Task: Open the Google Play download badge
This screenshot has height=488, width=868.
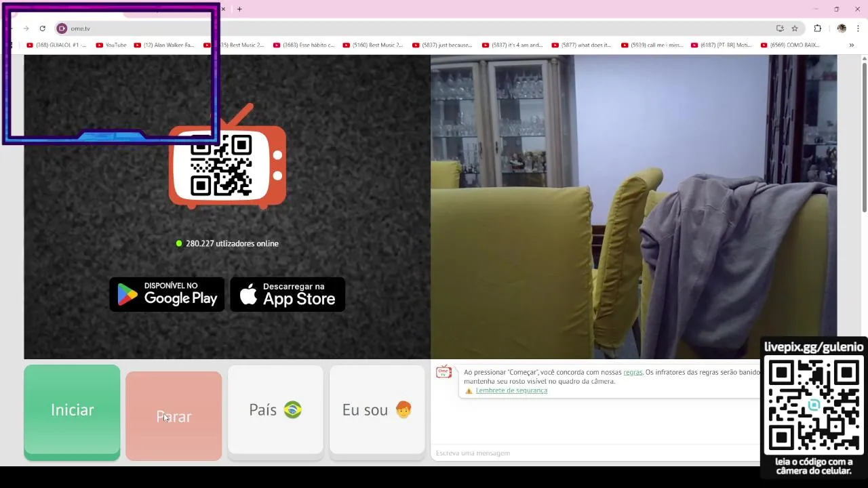Action: click(167, 294)
